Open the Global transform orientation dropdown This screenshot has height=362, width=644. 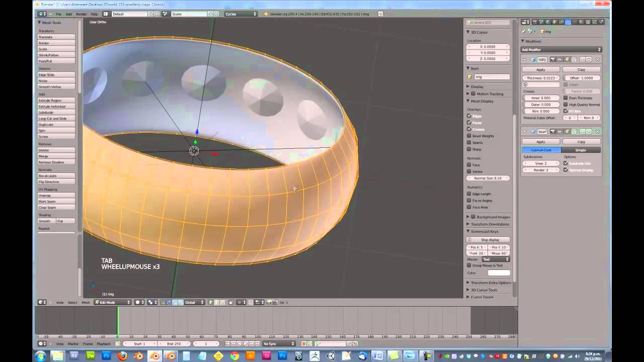tap(194, 302)
